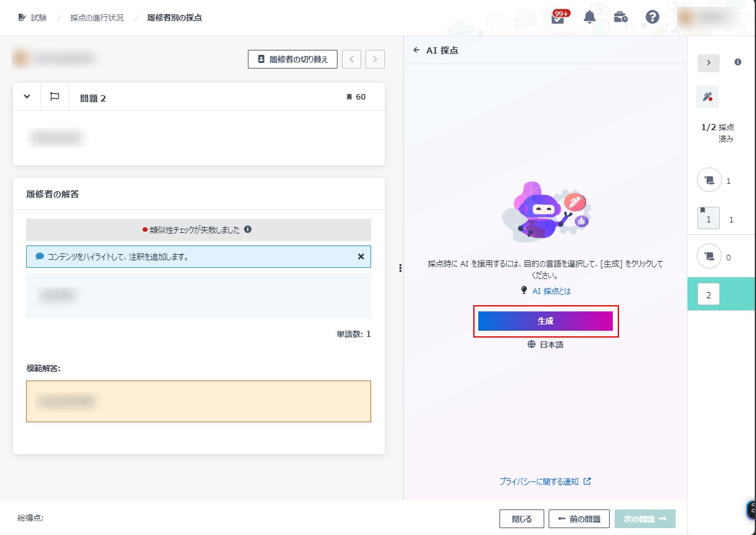Click the 生成 button

point(546,321)
